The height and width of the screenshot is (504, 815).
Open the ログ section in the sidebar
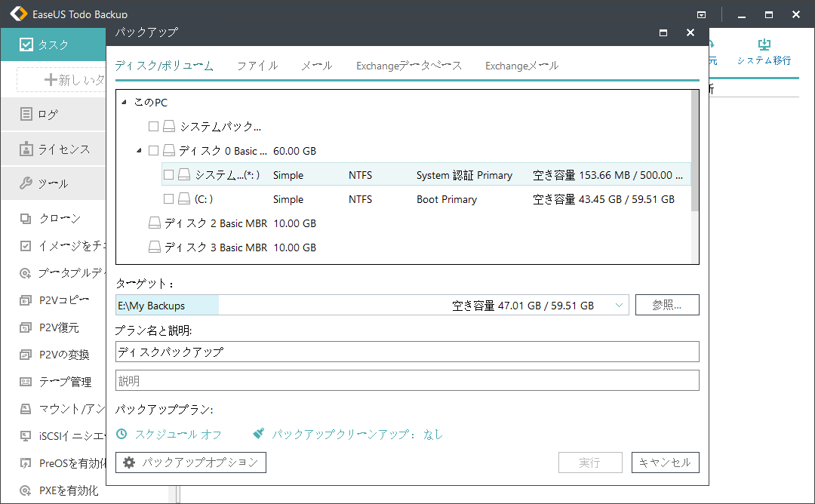[53, 114]
